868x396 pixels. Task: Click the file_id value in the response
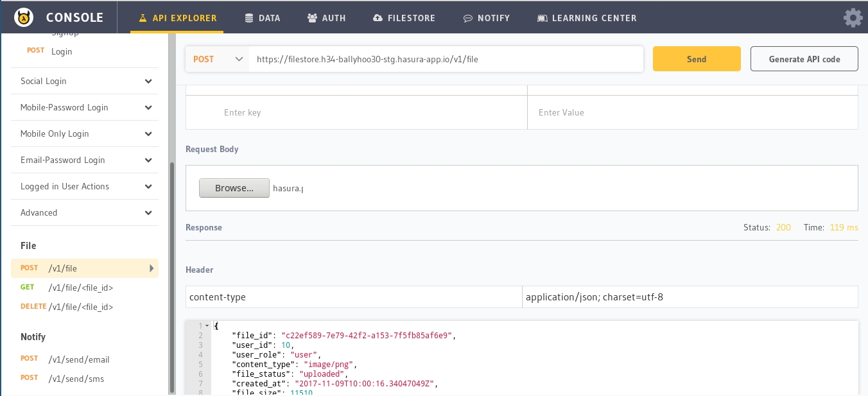coord(368,335)
